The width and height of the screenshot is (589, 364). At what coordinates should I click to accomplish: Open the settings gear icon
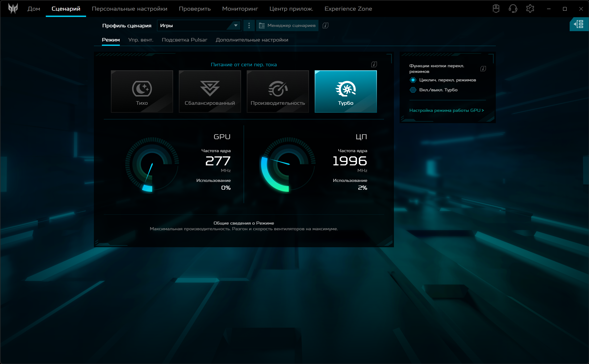530,9
